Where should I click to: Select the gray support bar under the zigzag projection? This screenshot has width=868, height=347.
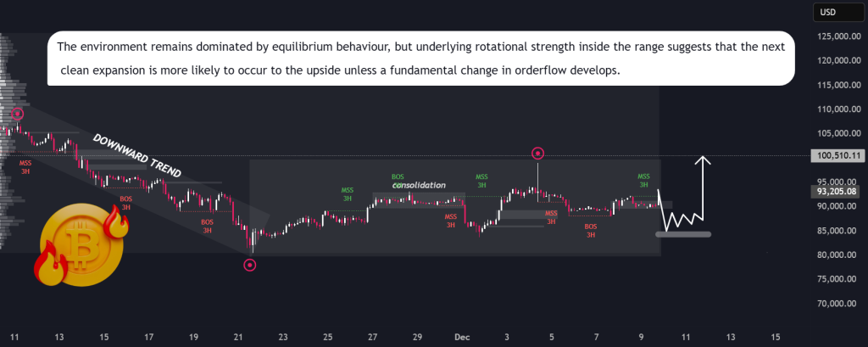click(x=682, y=234)
